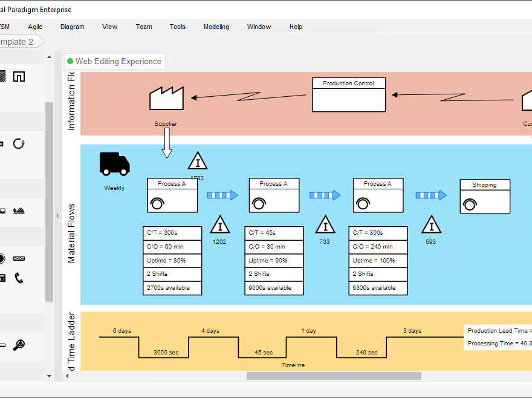532x398 pixels.
Task: Select the Production Control box on canvas
Action: click(348, 94)
